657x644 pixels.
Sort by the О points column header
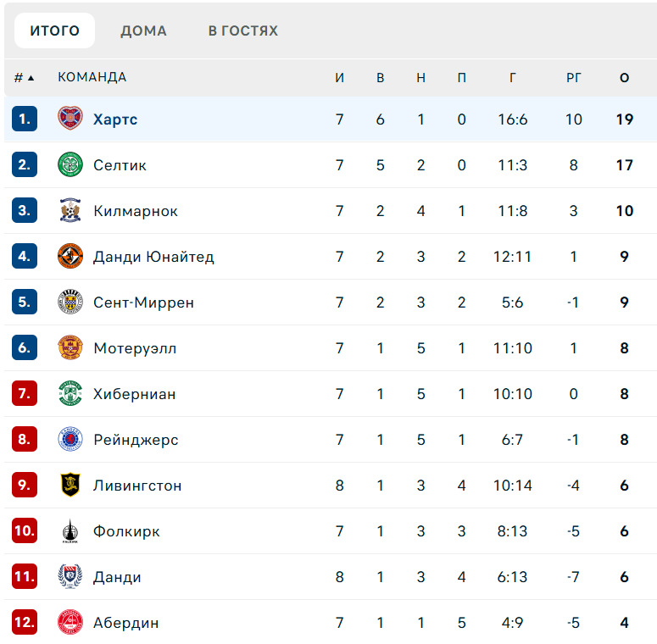[x=625, y=78]
